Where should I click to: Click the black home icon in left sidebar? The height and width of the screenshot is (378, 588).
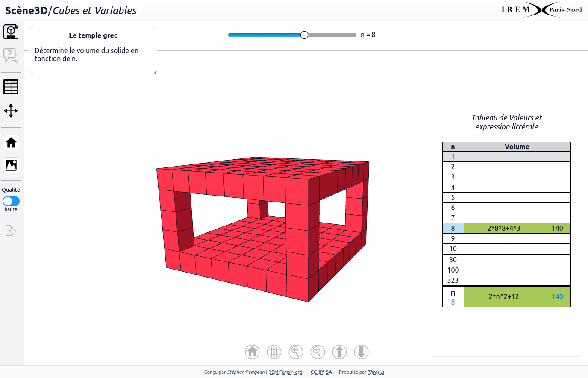(11, 143)
